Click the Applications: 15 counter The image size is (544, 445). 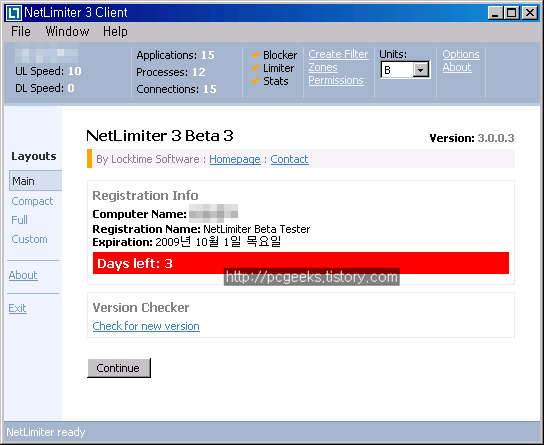coord(176,55)
